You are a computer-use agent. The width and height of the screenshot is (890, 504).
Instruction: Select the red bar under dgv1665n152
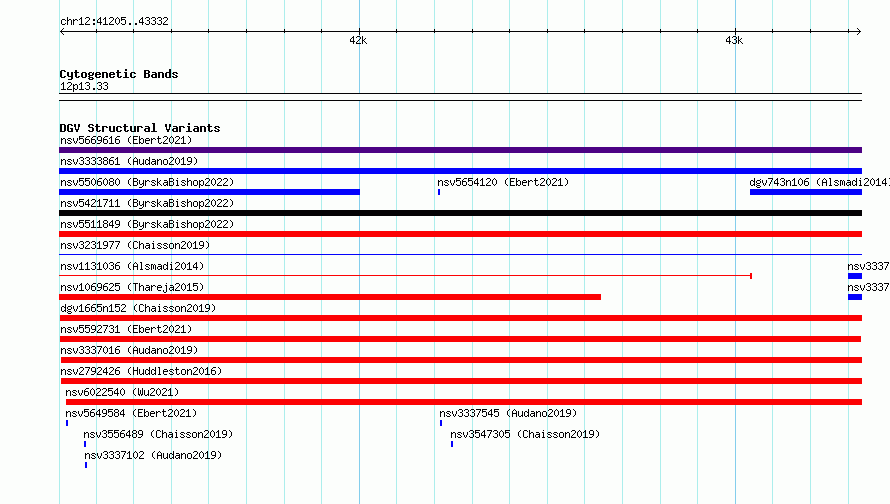click(460, 318)
